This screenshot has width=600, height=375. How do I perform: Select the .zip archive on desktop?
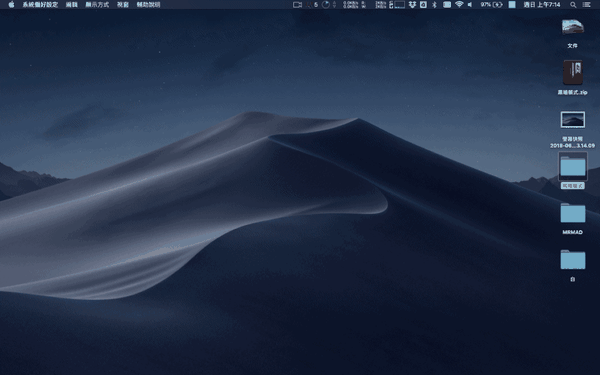tap(572, 78)
